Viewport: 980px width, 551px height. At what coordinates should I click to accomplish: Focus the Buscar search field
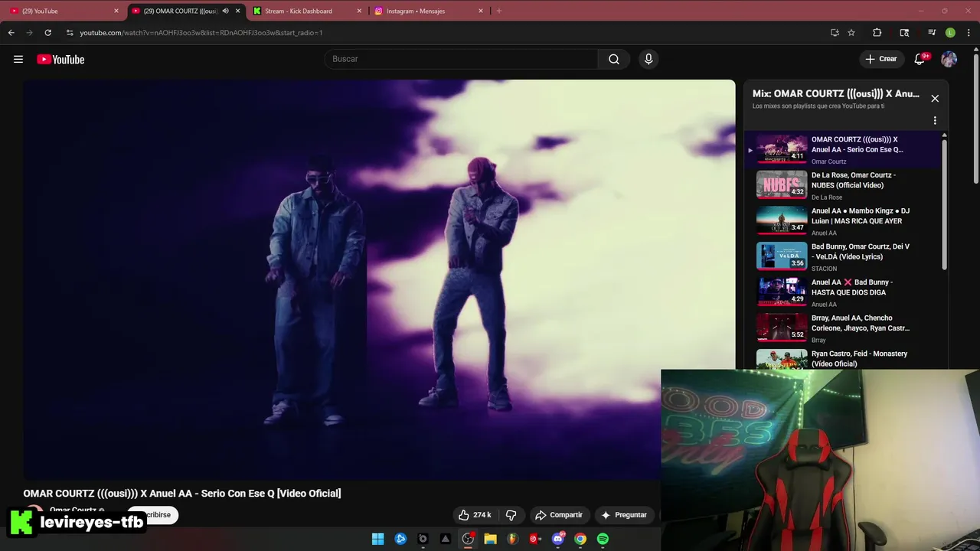tap(462, 59)
